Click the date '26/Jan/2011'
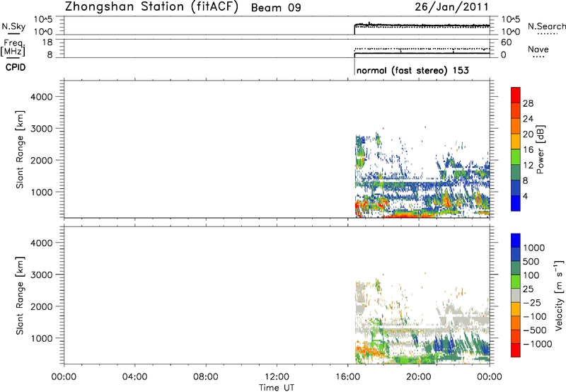 [451, 7]
